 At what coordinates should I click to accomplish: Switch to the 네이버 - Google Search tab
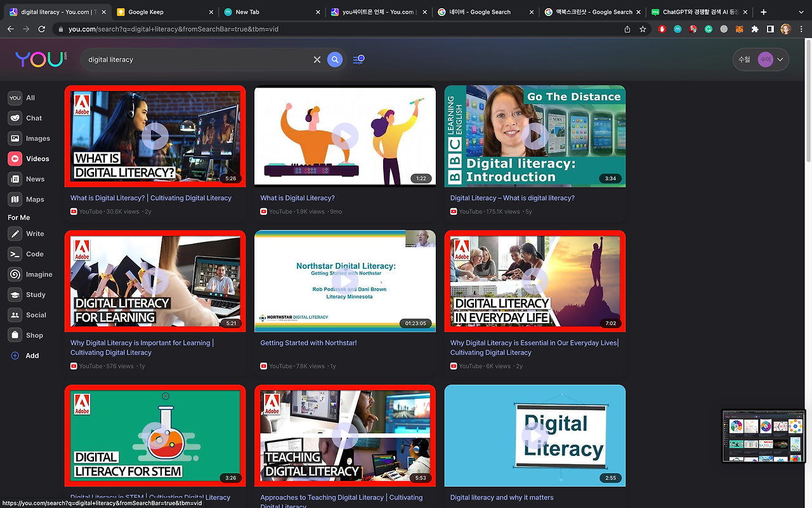pyautogui.click(x=485, y=12)
